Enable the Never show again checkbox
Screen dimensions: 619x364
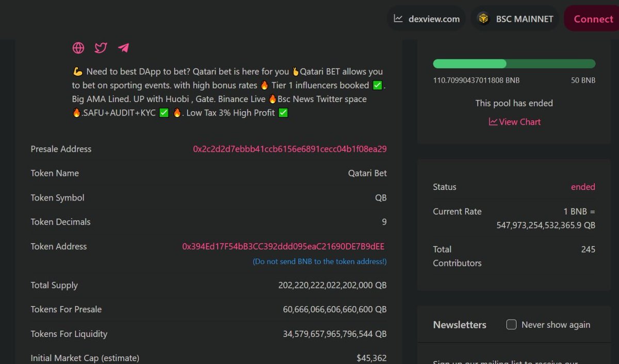511,325
